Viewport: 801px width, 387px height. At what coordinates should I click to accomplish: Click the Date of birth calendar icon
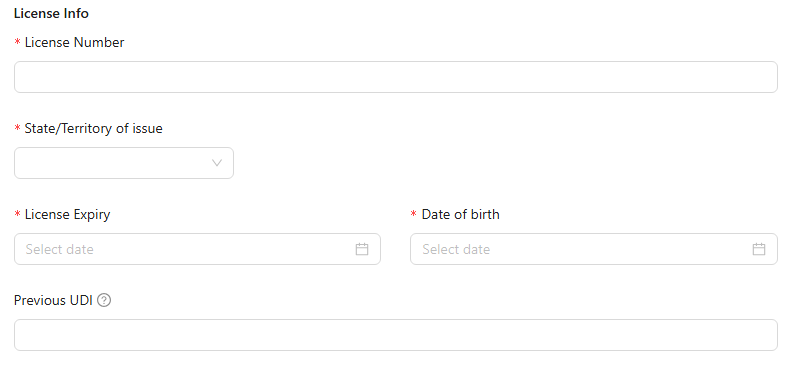pos(759,249)
